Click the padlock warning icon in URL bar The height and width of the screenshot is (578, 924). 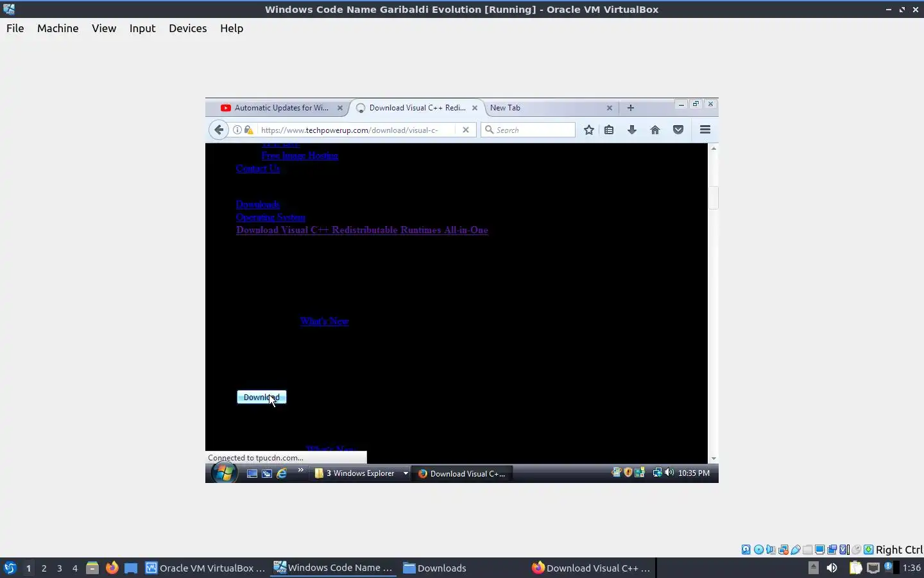pyautogui.click(x=248, y=130)
